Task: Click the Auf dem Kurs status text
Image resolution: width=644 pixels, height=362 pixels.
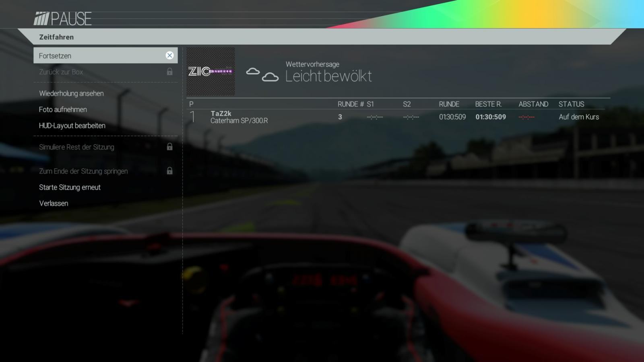Action: [x=579, y=117]
